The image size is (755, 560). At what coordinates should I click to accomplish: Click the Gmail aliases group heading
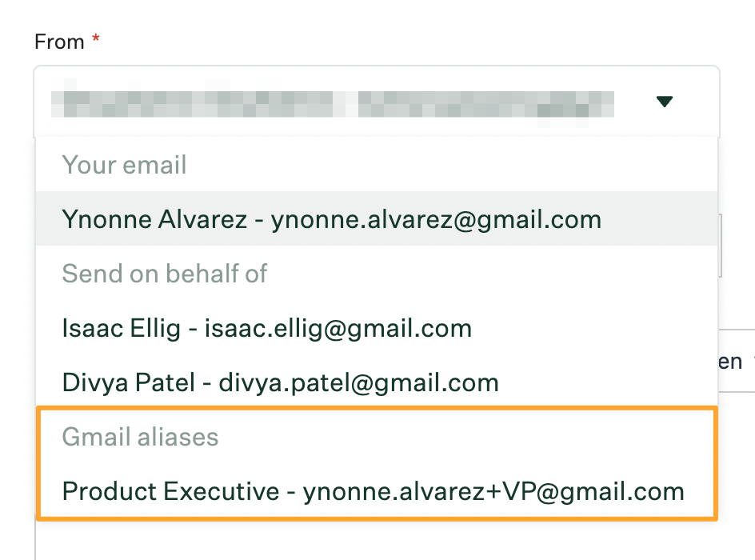point(140,437)
